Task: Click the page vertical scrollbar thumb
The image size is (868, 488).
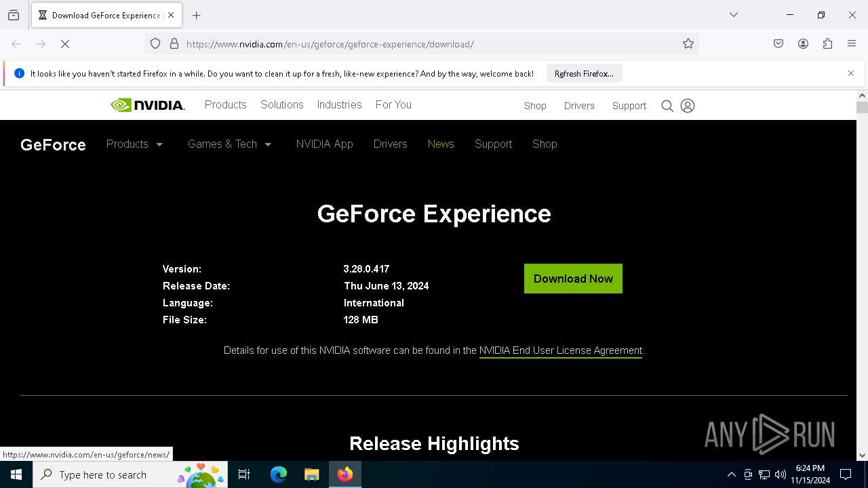Action: coord(862,107)
